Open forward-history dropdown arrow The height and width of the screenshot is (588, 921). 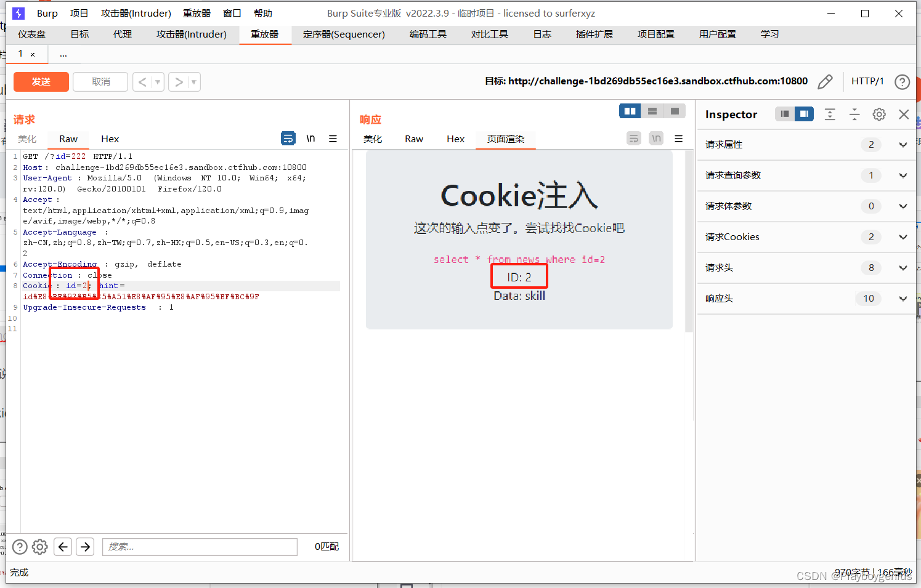(194, 82)
